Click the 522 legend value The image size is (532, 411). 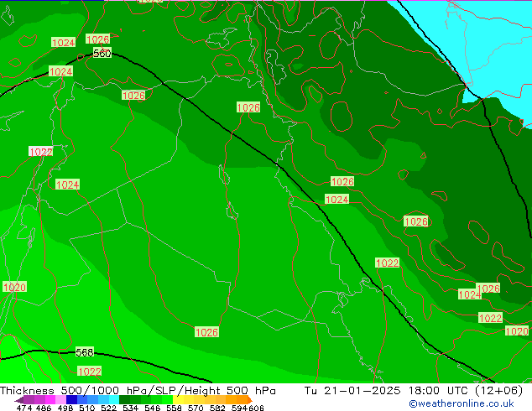click(x=108, y=408)
